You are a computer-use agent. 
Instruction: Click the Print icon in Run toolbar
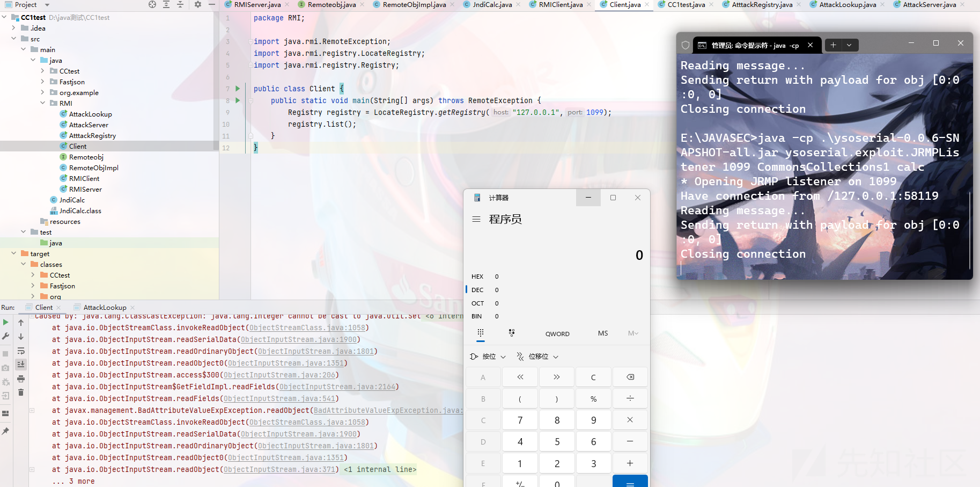[21, 379]
